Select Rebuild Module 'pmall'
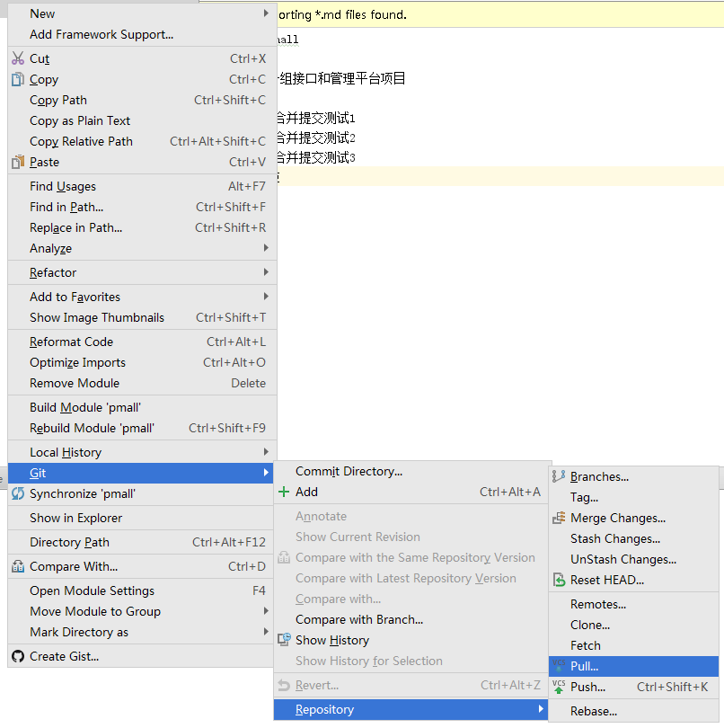The image size is (724, 728). (143, 428)
